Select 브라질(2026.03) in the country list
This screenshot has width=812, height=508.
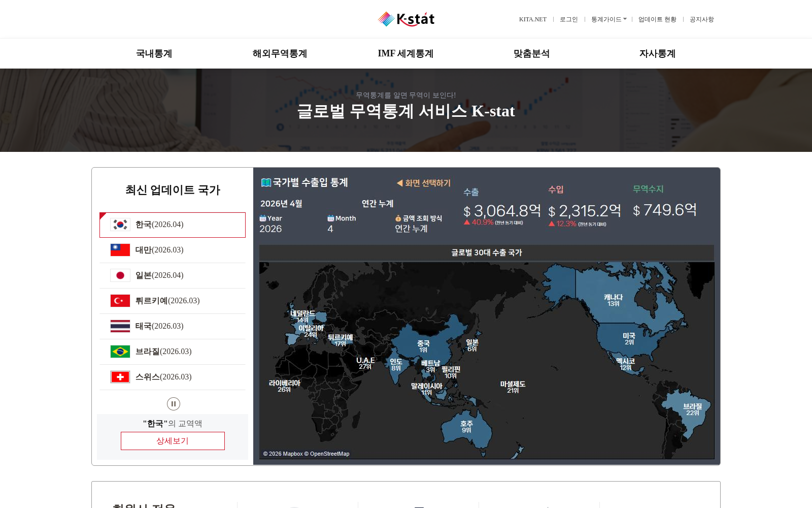click(x=173, y=352)
